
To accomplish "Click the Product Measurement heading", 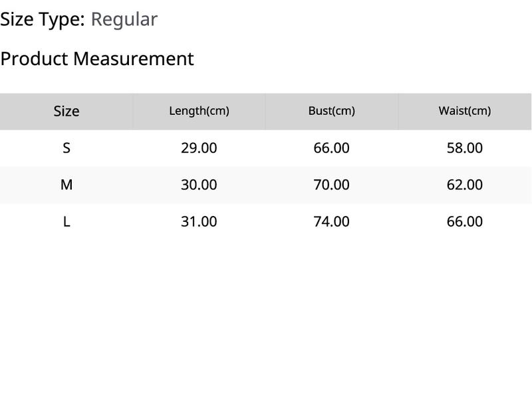I will tap(97, 58).
